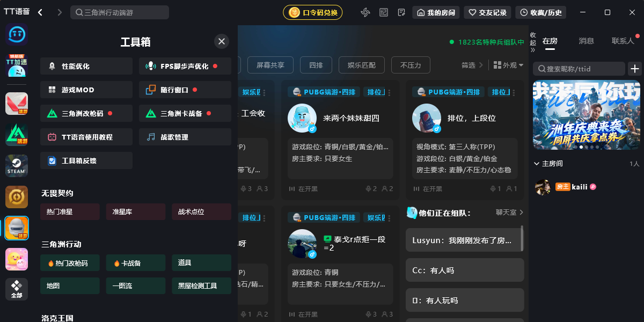
Task: Open PUBG helmet game icon in sidebar
Action: pyautogui.click(x=17, y=228)
